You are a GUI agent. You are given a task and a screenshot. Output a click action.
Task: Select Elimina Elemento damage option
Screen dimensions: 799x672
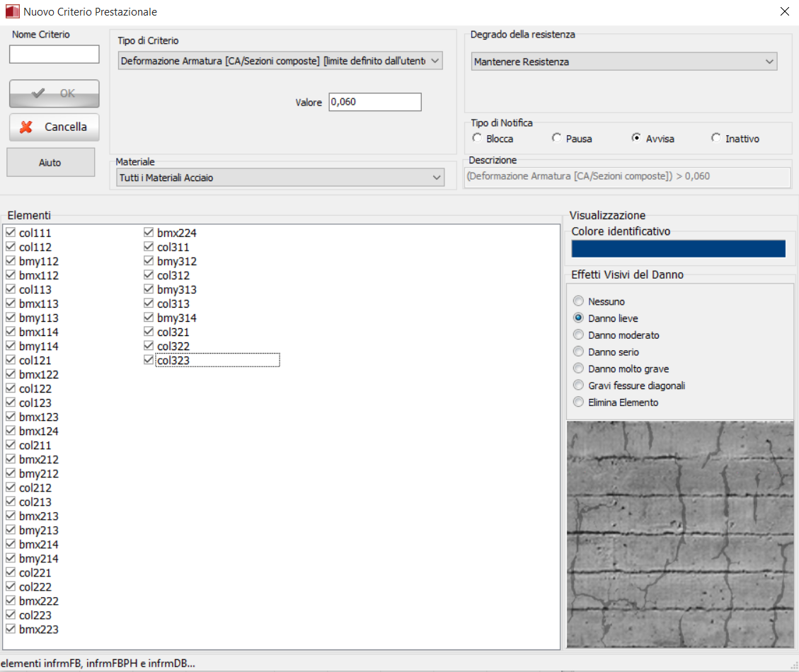point(579,402)
